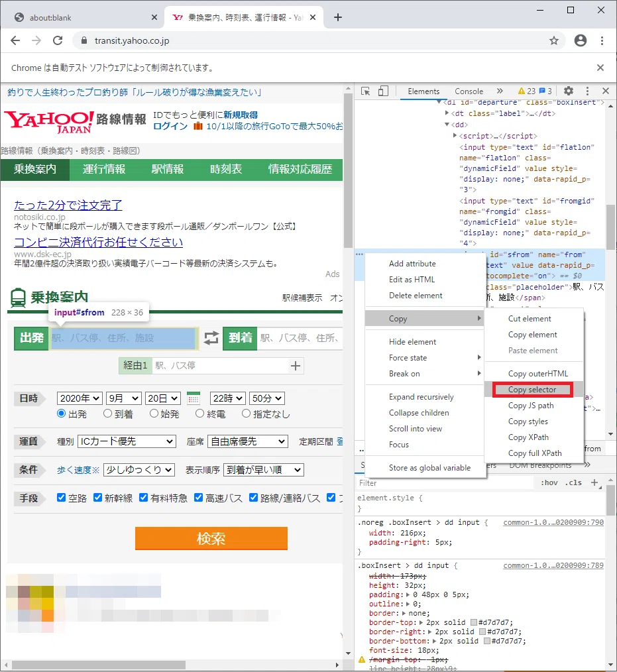The width and height of the screenshot is (617, 672).
Task: Add new style rule plus icon
Action: [594, 482]
